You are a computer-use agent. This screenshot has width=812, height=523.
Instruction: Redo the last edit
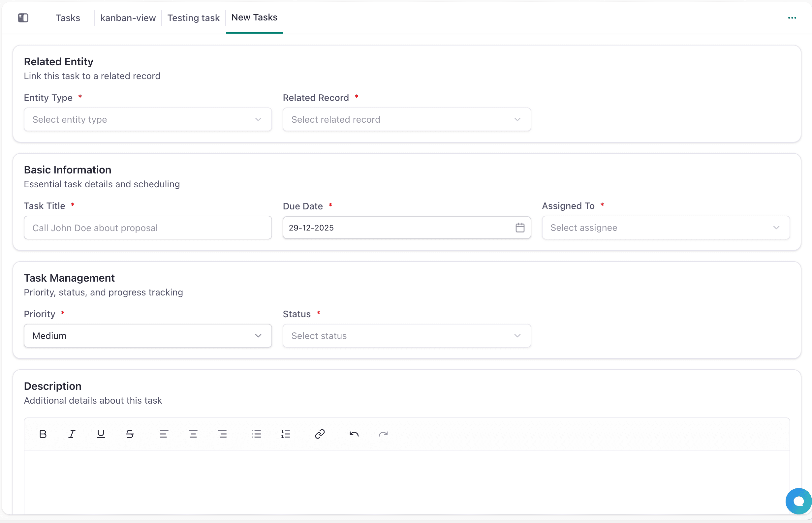coord(383,434)
